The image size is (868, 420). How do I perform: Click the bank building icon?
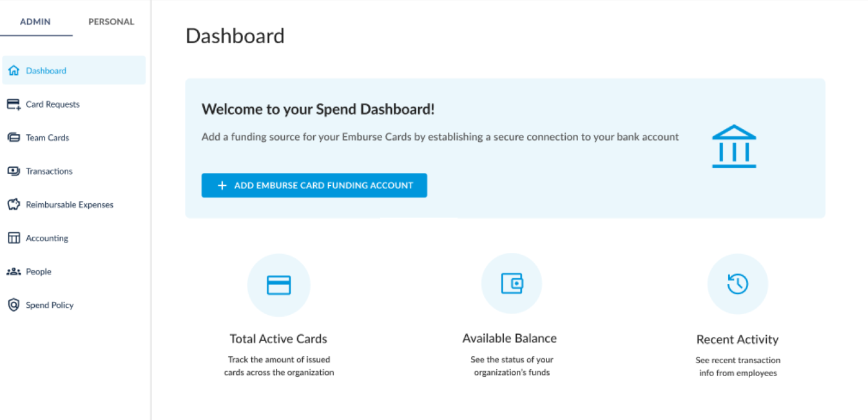[734, 146]
